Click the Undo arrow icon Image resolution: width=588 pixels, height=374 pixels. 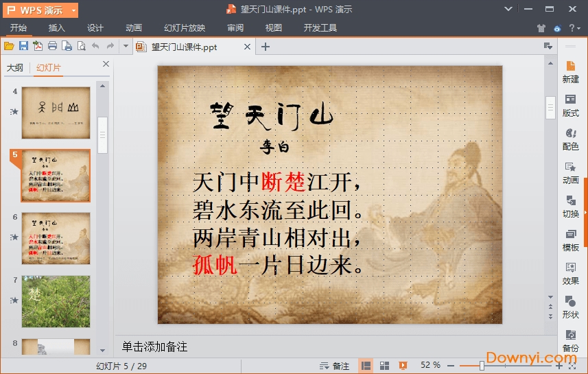(95, 46)
